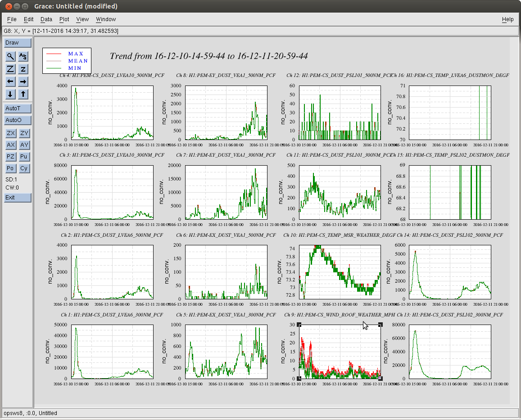Click the 'opsws8, :0.0, Untitled' status bar
The image size is (521, 420).
pyautogui.click(x=260, y=413)
